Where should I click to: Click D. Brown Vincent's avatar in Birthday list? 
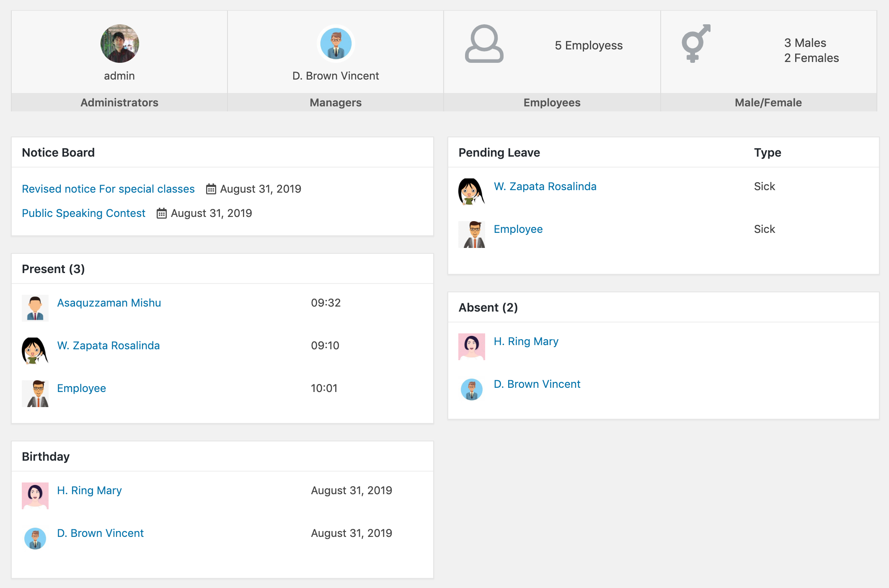click(x=35, y=539)
